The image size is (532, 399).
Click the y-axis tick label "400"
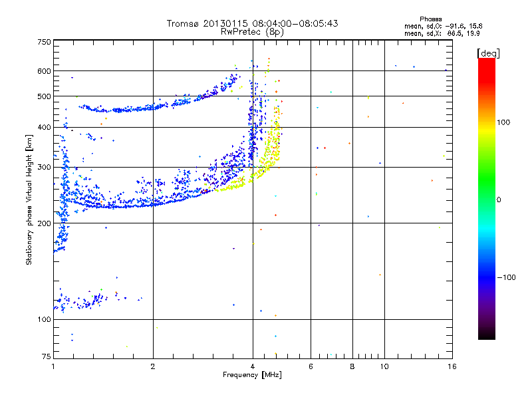44,127
